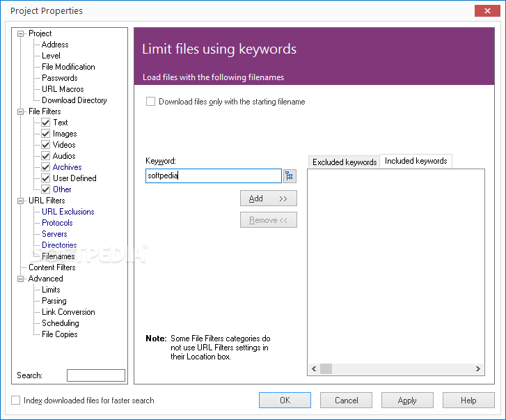Toggle the Images file filter checkbox
This screenshot has width=506, height=420.
tap(46, 134)
